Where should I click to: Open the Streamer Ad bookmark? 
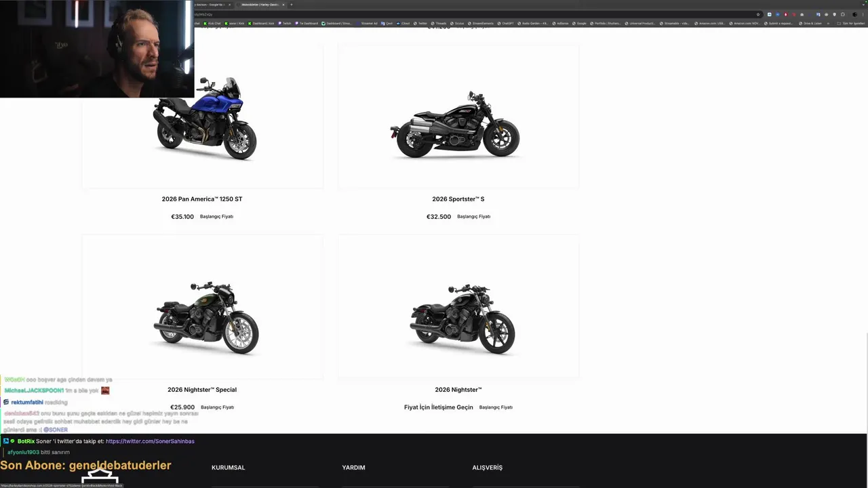(x=367, y=23)
